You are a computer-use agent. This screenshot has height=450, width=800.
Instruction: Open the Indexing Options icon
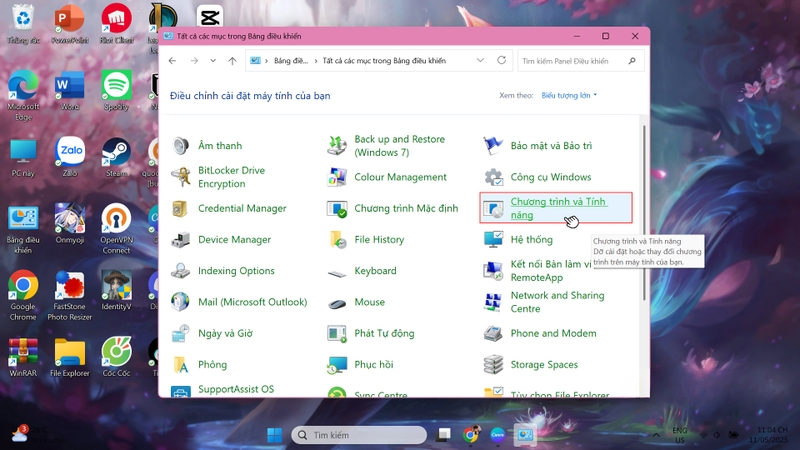click(x=181, y=271)
